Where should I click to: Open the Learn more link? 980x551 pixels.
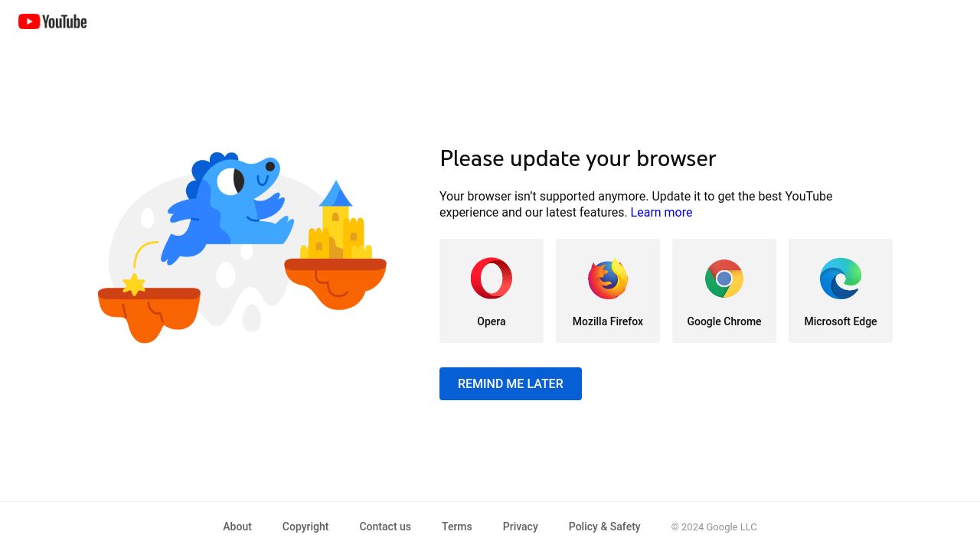[x=661, y=213]
